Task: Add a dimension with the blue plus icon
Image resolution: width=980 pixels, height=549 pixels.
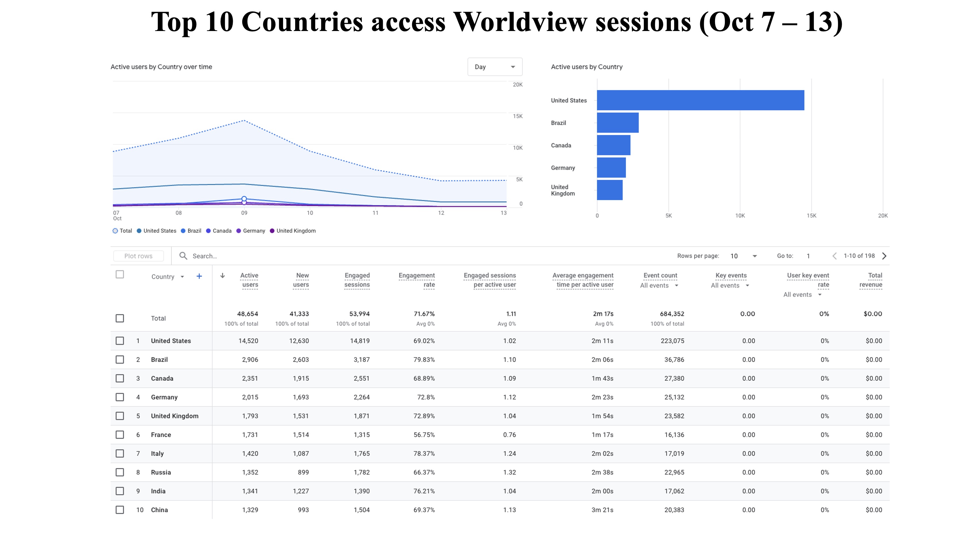Action: pyautogui.click(x=199, y=277)
